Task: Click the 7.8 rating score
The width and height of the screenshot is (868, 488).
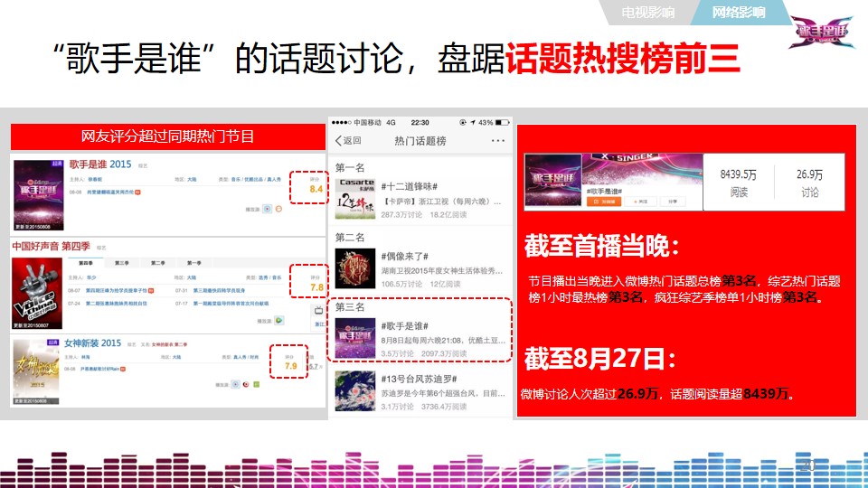Action: pyautogui.click(x=316, y=287)
